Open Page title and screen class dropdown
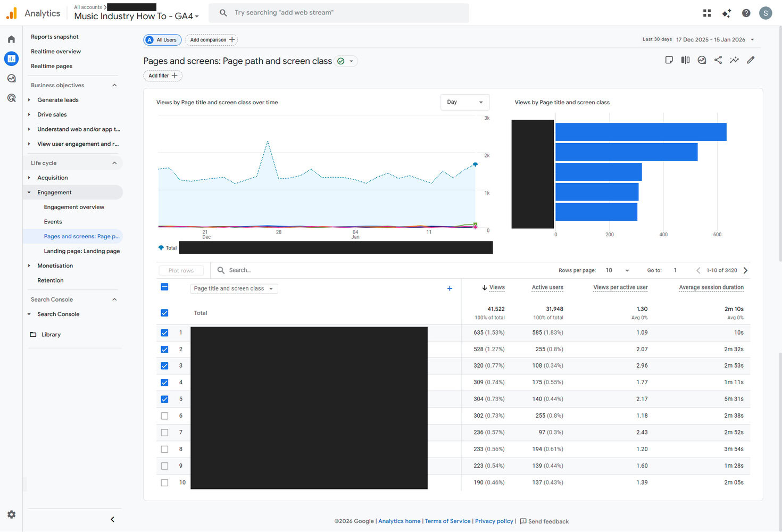 pos(234,289)
